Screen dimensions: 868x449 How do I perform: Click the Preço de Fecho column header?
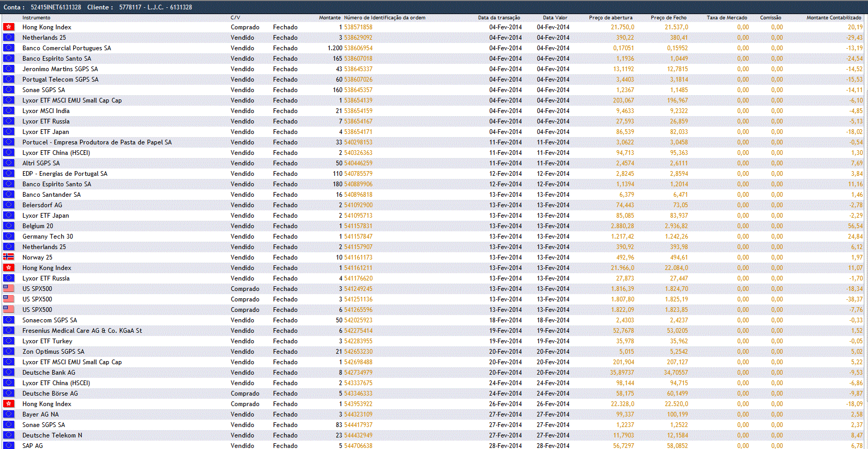(669, 18)
